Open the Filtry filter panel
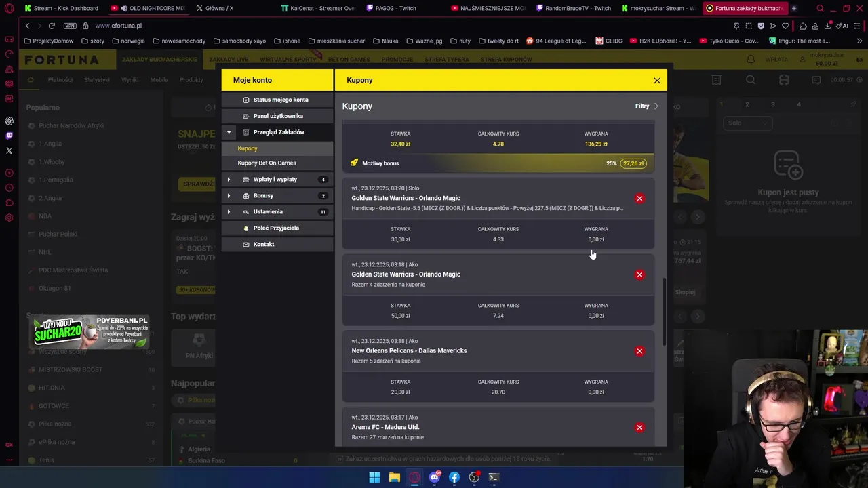Image resolution: width=868 pixels, height=488 pixels. coord(647,106)
